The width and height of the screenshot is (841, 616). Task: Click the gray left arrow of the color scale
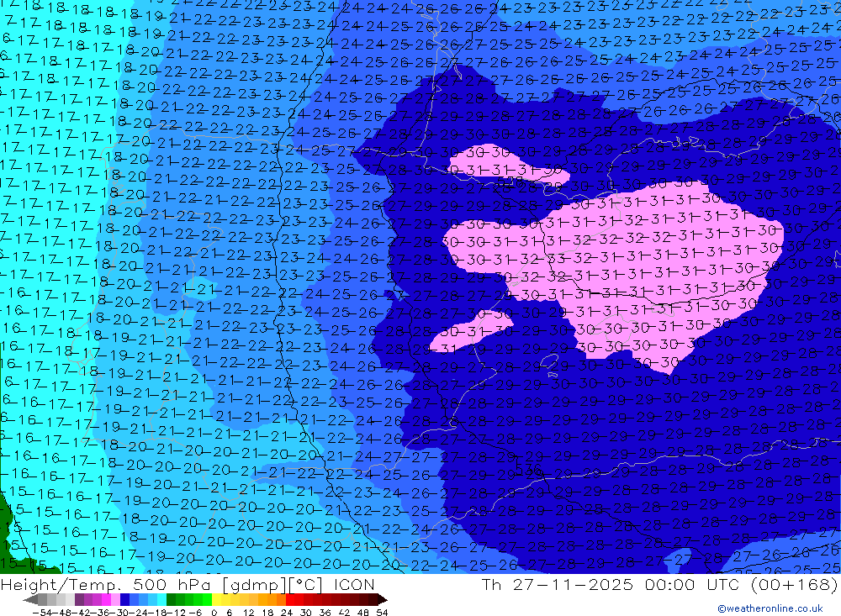tap(30, 600)
